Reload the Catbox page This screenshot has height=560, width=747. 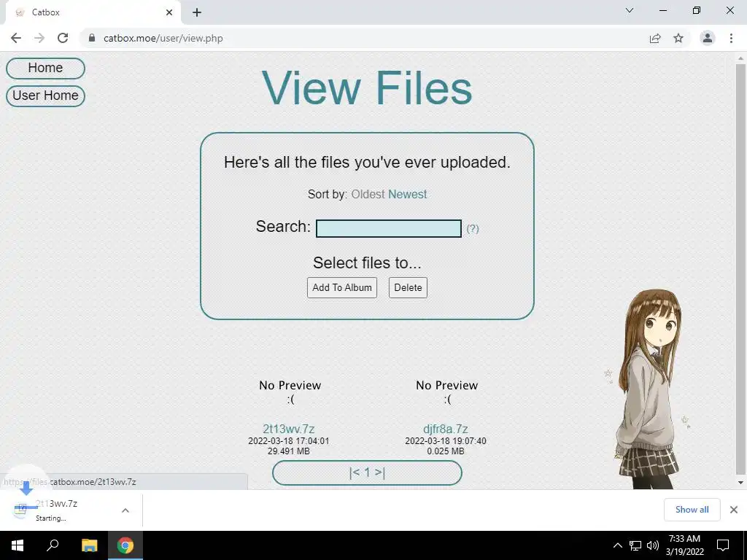click(63, 38)
